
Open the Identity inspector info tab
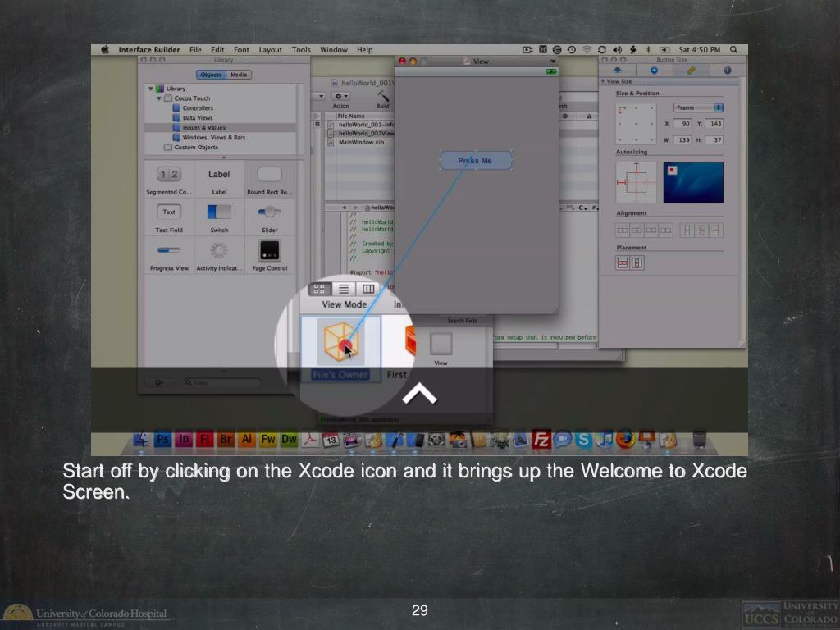coord(727,71)
